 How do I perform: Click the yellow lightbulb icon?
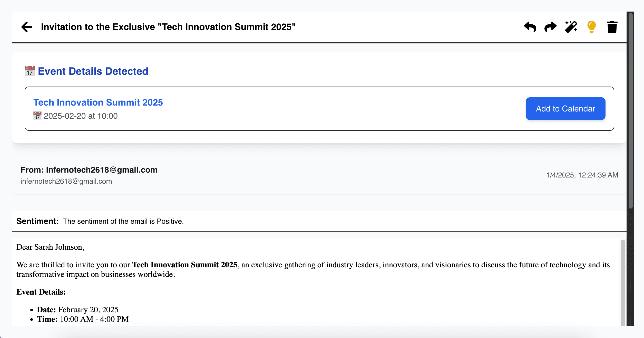click(591, 27)
